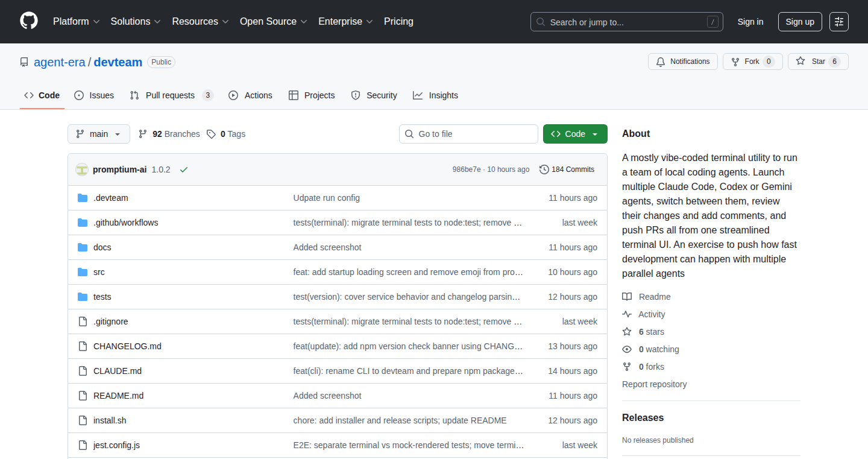Open 'feat: add startup loading screen' commit
Viewport: 868px width, 459px height.
[x=408, y=272]
